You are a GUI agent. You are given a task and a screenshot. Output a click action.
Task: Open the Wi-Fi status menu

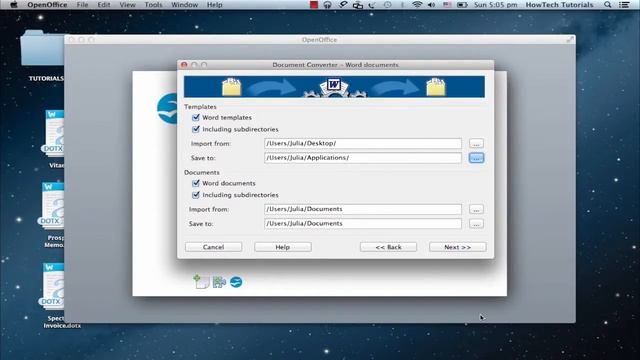tap(417, 5)
